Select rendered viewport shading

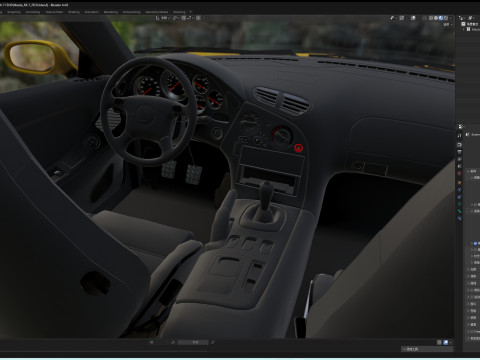pyautogui.click(x=446, y=18)
